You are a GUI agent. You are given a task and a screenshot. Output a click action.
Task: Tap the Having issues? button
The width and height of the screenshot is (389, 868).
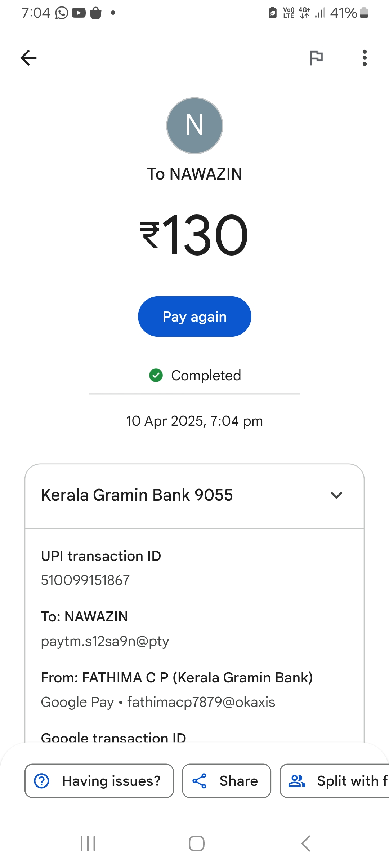point(99,781)
